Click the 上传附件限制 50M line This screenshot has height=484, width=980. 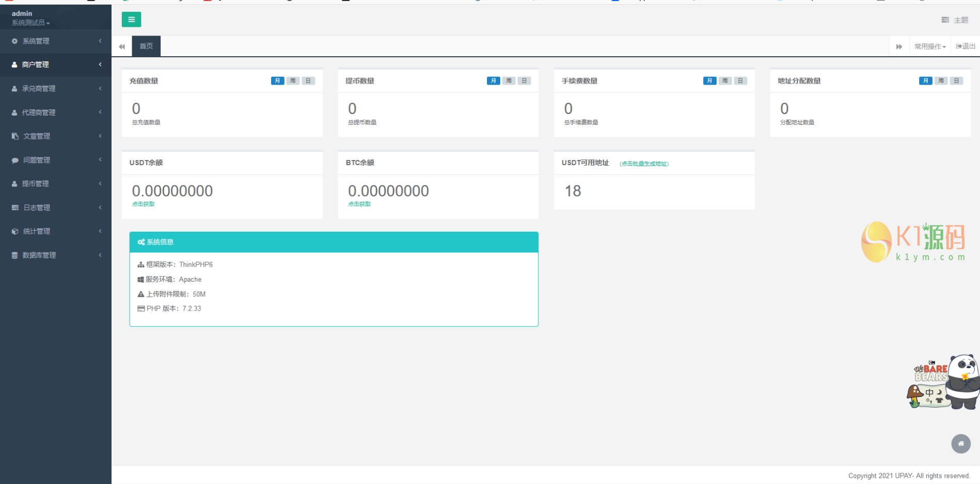pos(171,295)
